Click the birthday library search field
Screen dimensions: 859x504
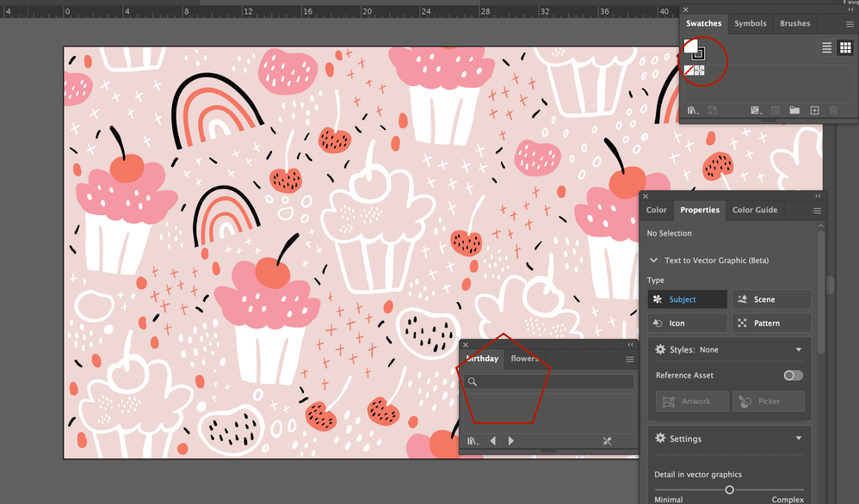551,382
